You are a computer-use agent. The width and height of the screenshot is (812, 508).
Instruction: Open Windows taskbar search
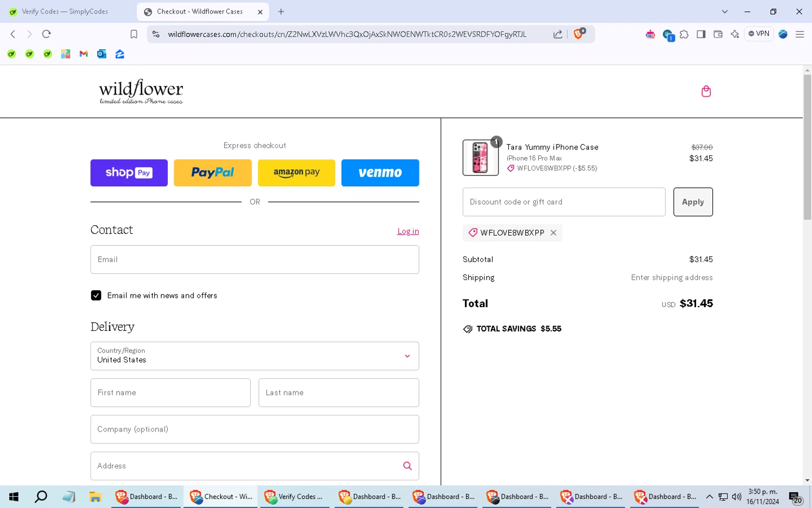click(x=41, y=497)
